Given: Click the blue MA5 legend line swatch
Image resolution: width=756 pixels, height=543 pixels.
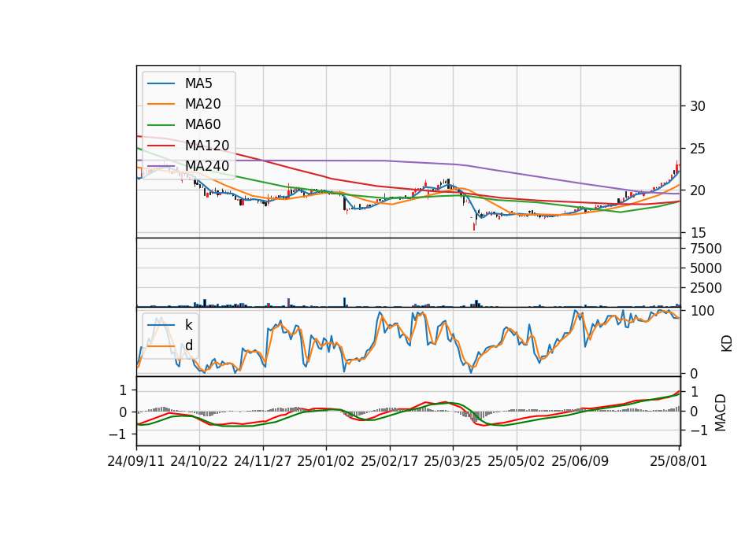Looking at the screenshot, I should point(161,83).
